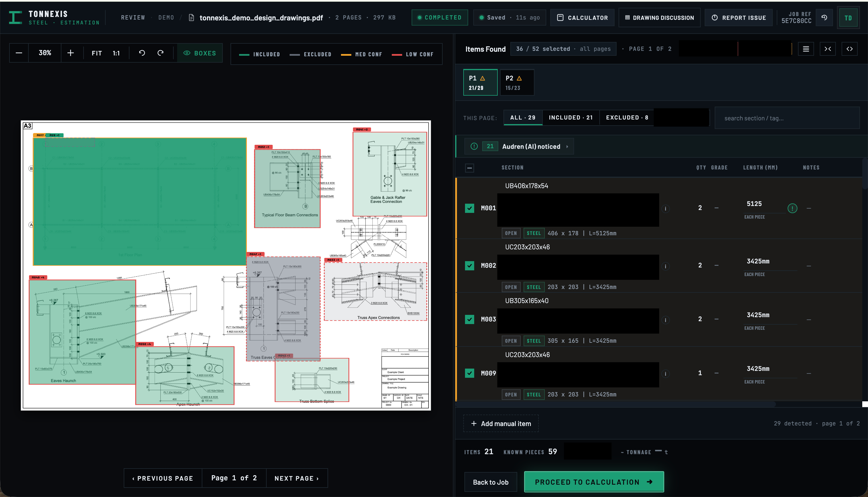Screen dimensions: 868x497
Task: Switch to the list density view icon
Action: 806,49
